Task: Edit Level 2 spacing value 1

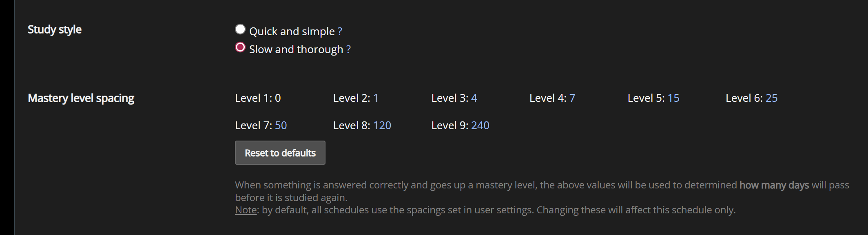Action: pos(376,98)
